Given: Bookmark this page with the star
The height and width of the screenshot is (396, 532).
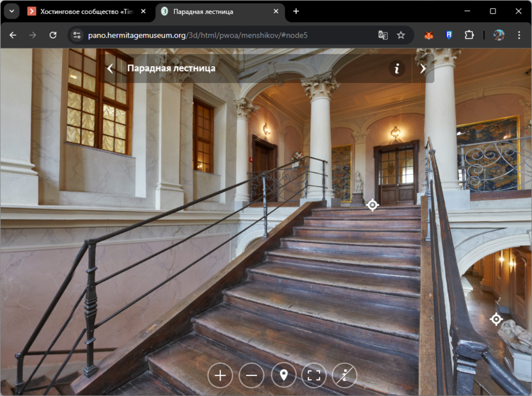Looking at the screenshot, I should [x=401, y=35].
